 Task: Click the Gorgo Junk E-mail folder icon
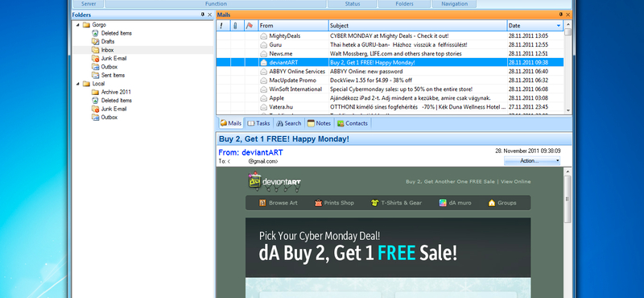click(x=95, y=58)
